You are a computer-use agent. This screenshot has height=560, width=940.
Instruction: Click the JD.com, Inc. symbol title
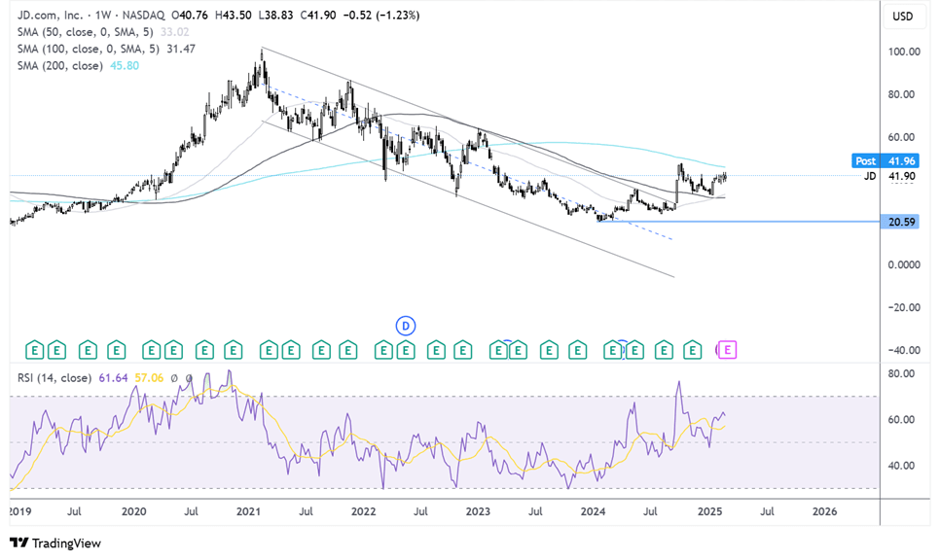[x=50, y=15]
